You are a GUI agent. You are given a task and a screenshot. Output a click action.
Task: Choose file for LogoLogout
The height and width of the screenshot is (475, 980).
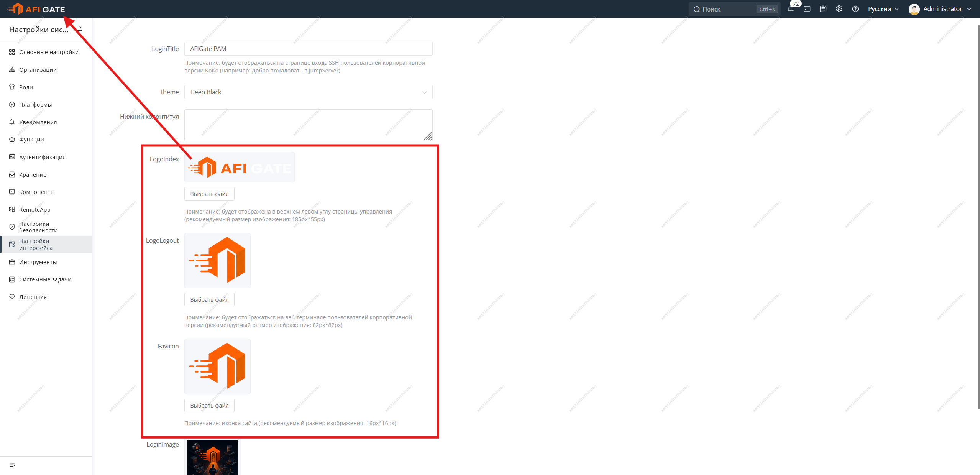click(x=209, y=300)
